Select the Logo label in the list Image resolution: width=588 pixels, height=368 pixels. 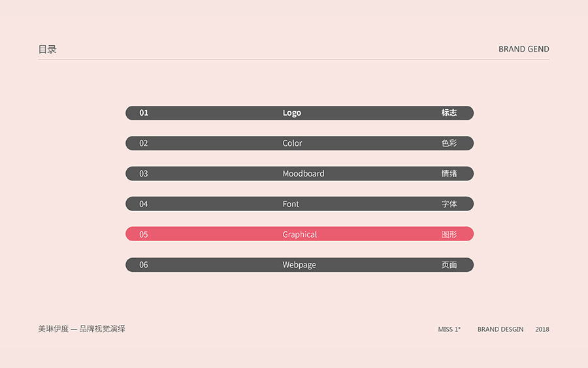(x=292, y=113)
